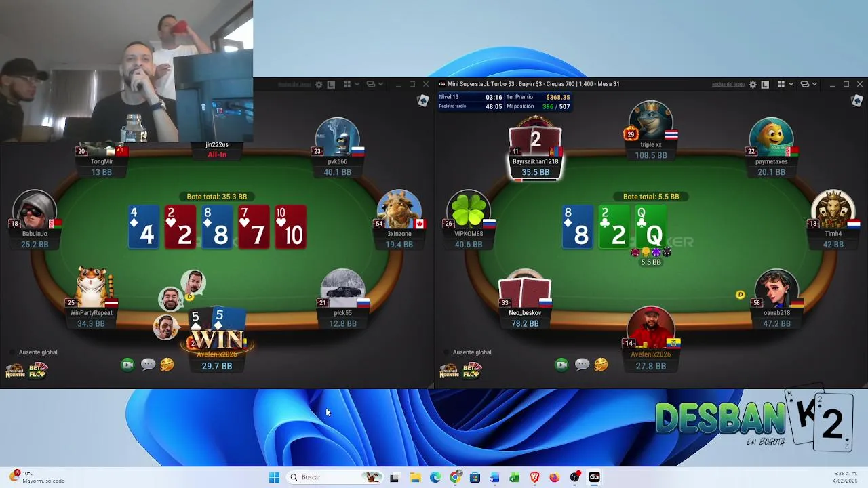Select player pvk666 avatar
The image size is (868, 488).
(x=338, y=138)
